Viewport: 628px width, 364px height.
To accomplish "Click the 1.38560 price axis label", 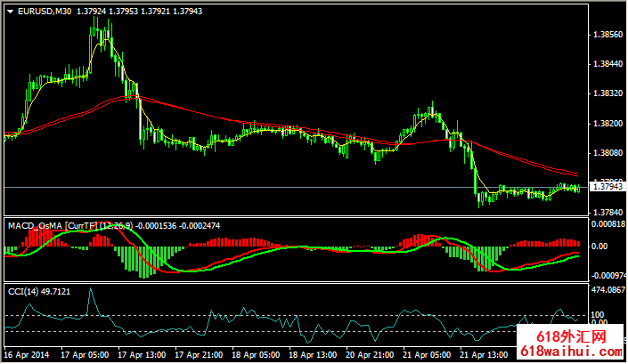I will click(606, 35).
